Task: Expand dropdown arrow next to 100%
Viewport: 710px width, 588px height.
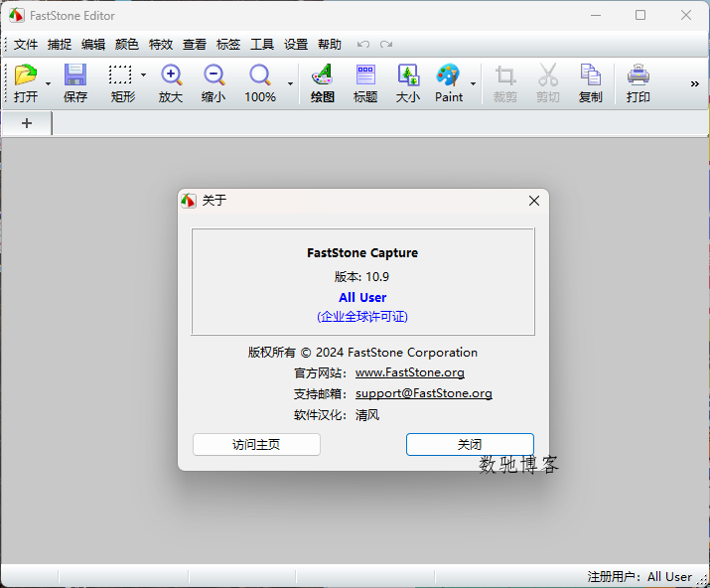Action: (290, 83)
